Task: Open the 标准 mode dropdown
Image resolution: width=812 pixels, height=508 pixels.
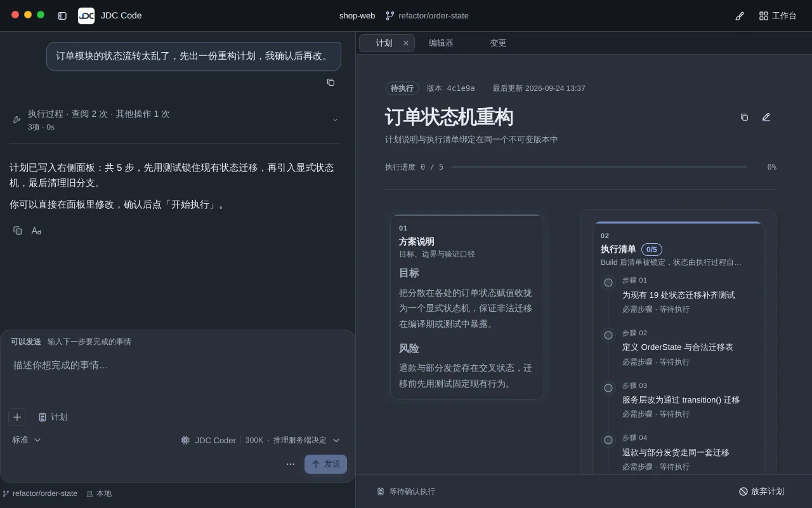Action: 27,440
